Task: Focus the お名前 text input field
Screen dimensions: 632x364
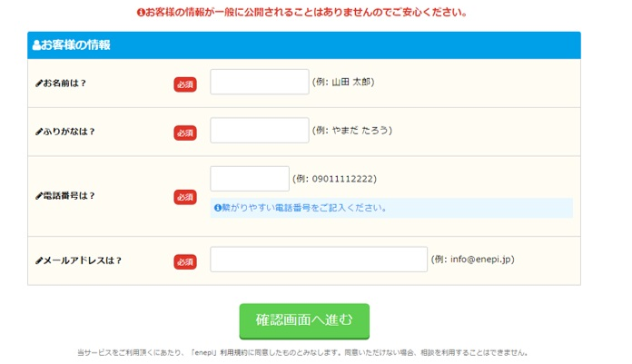Action: pos(260,82)
